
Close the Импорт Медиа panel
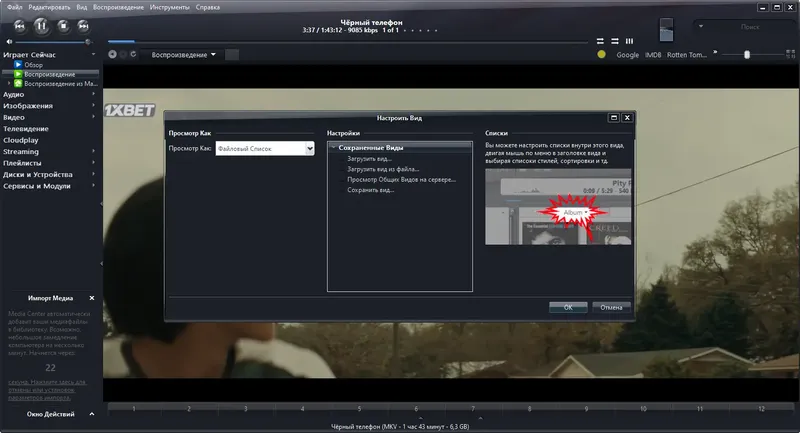(x=92, y=298)
